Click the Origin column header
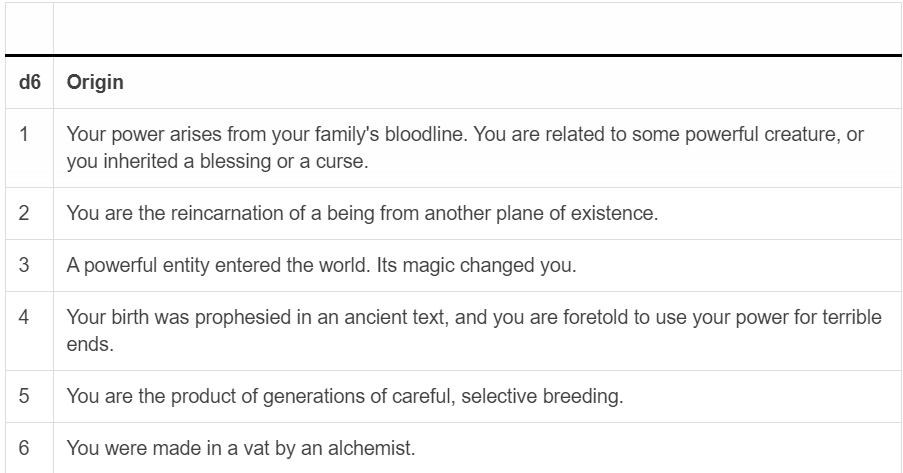The width and height of the screenshot is (903, 473). click(95, 82)
